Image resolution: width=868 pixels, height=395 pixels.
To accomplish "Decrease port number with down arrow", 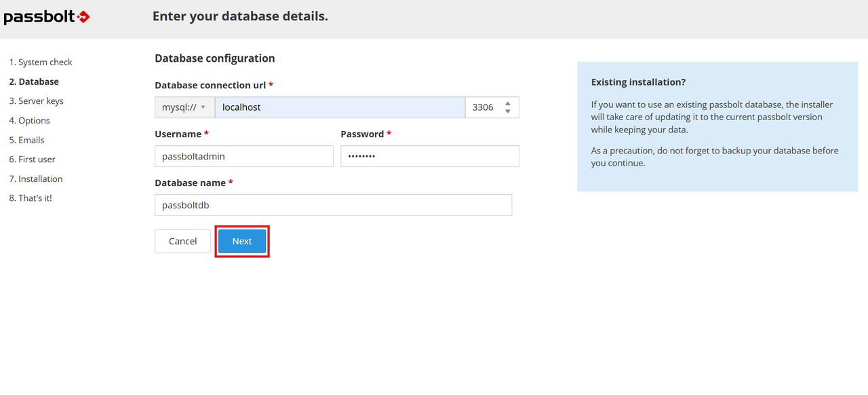I will click(x=508, y=111).
